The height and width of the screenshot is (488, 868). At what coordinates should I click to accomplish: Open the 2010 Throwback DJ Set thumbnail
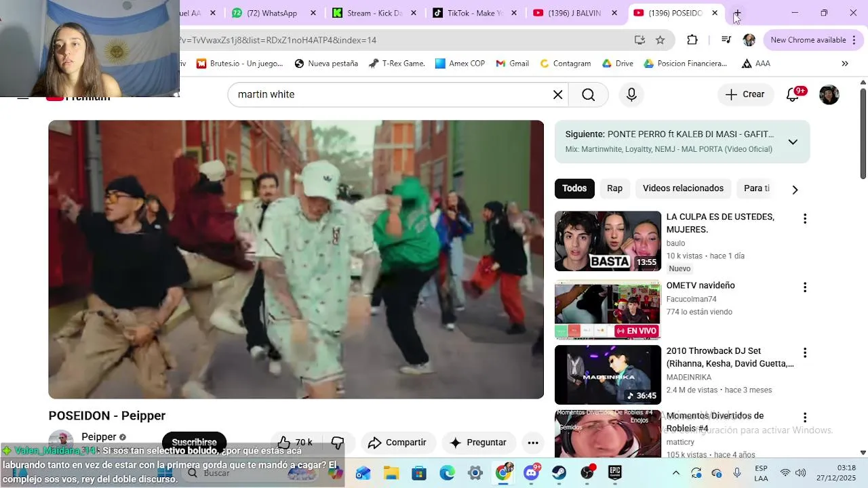(608, 375)
